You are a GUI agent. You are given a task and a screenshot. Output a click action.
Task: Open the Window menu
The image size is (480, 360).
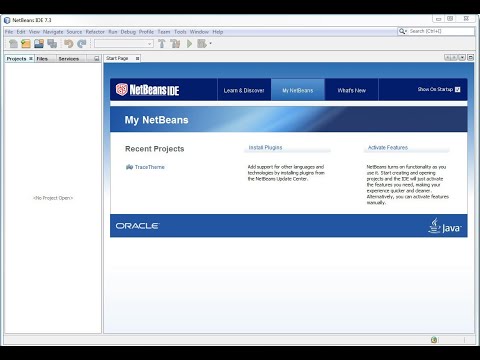click(199, 32)
